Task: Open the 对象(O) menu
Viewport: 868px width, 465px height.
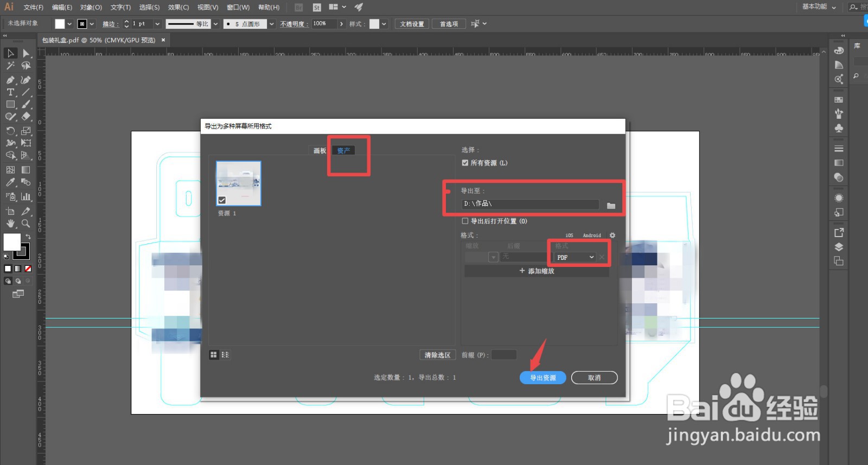Action: click(x=91, y=7)
